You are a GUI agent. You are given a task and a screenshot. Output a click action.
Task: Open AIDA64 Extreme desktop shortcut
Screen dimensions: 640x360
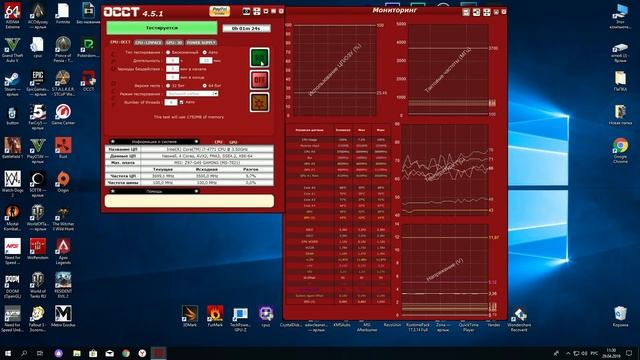pyautogui.click(x=13, y=16)
